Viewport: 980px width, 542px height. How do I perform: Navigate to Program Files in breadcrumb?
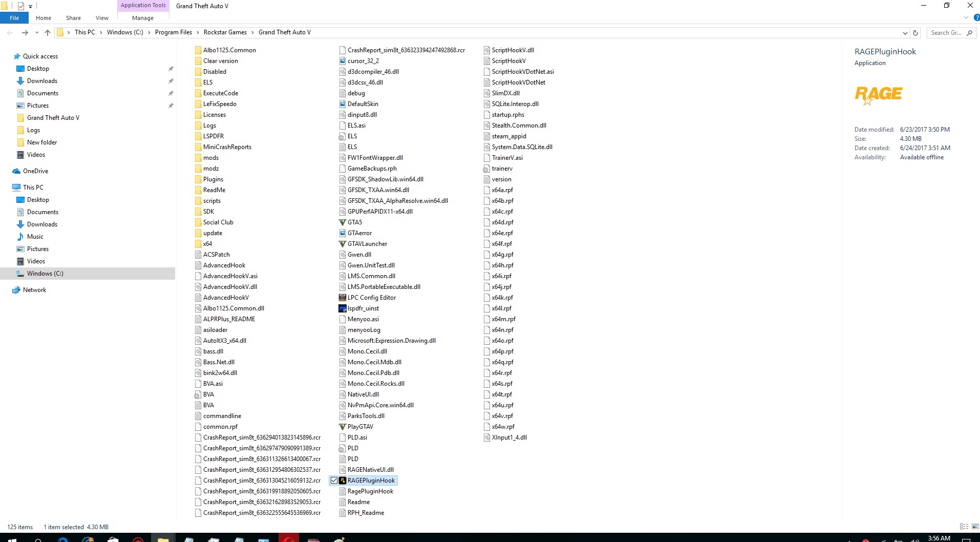pyautogui.click(x=174, y=32)
